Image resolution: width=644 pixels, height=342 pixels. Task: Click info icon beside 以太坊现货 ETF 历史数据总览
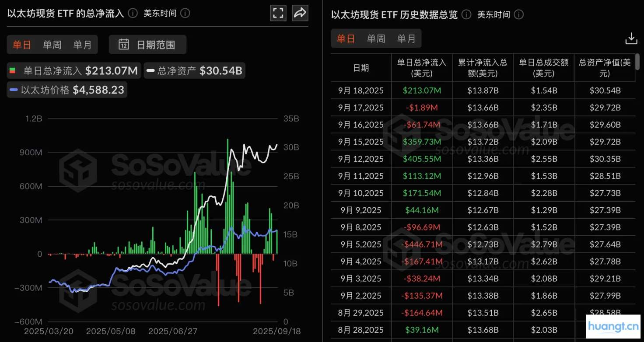[x=466, y=15]
